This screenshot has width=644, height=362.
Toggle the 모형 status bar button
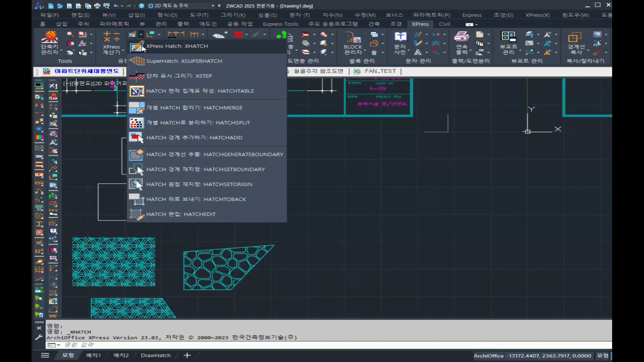[602, 356]
